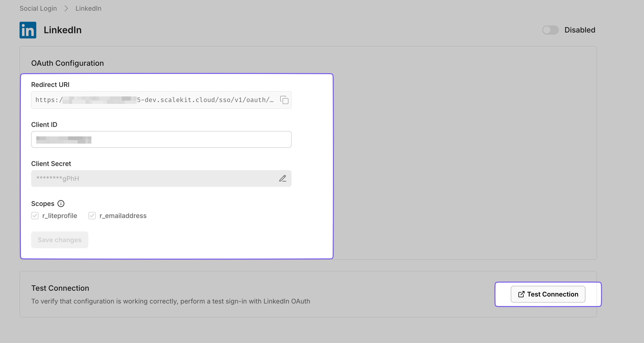This screenshot has width=644, height=343.
Task: Copy the Redirect URI using the copy icon
Action: tap(285, 100)
